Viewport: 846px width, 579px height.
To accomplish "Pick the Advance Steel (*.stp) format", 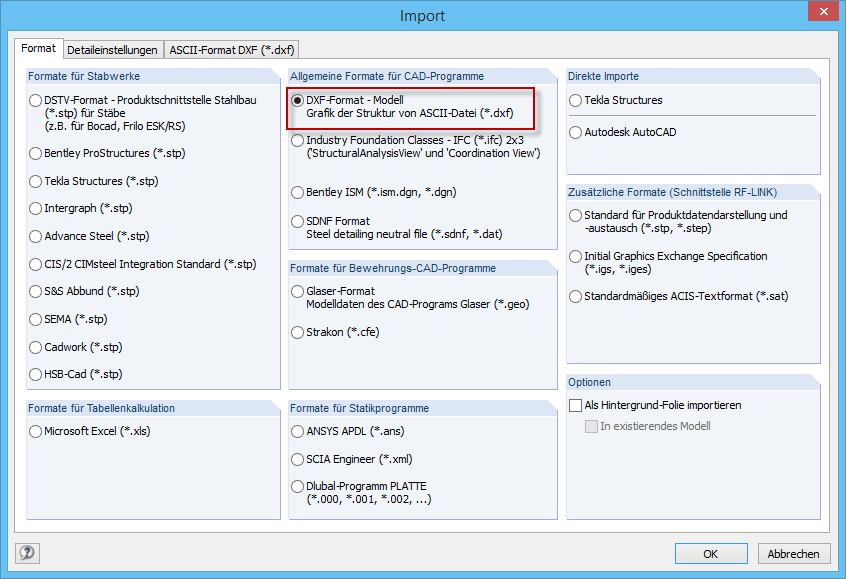I will 37,237.
